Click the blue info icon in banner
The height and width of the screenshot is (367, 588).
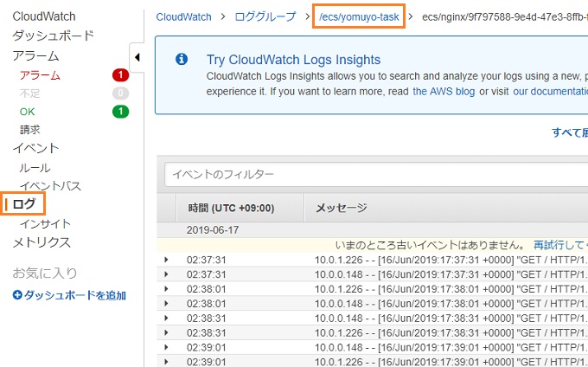pos(182,60)
